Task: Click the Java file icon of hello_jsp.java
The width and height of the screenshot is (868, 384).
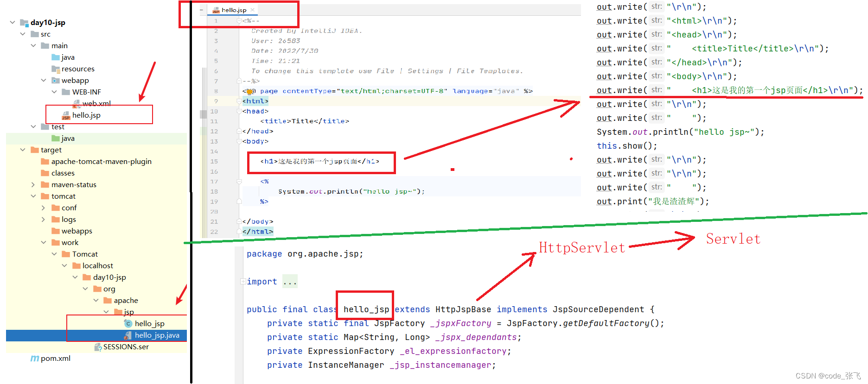Action: click(128, 335)
